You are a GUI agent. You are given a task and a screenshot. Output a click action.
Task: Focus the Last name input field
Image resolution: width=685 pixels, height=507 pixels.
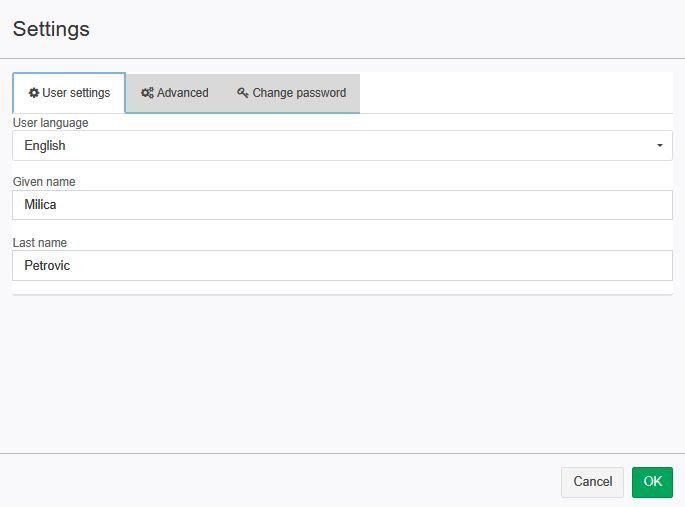[x=342, y=266]
